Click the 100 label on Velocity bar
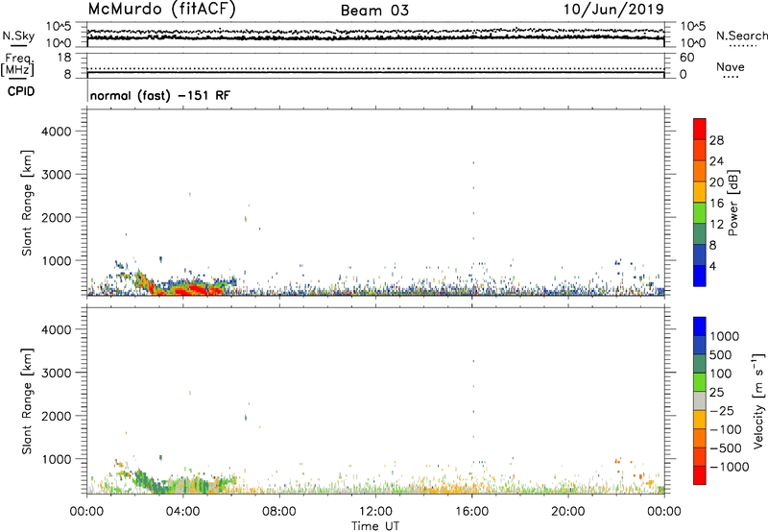This screenshot has width=768, height=532. [721, 374]
